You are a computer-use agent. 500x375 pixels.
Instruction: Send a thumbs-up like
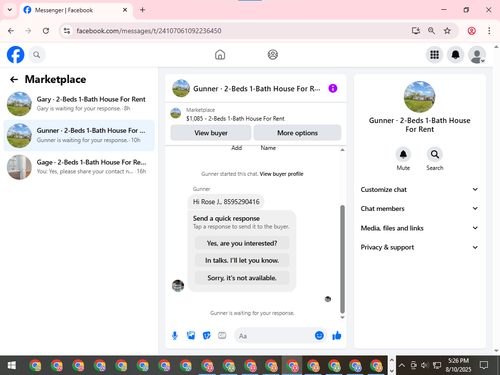[x=337, y=336]
